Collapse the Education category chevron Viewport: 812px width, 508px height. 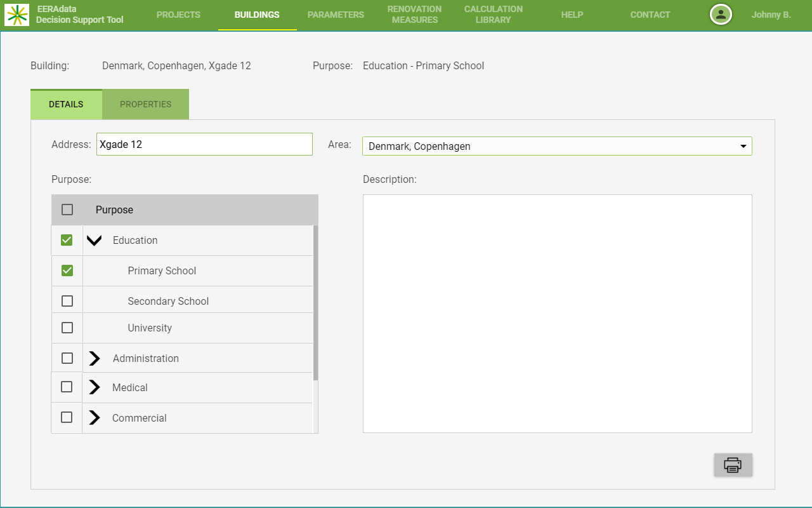pyautogui.click(x=95, y=240)
